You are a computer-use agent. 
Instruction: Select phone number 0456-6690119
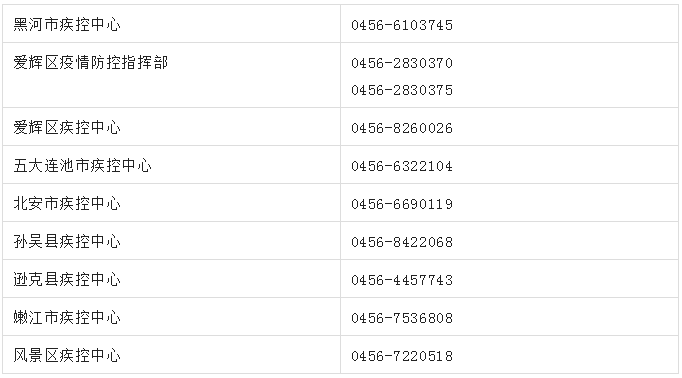click(402, 204)
